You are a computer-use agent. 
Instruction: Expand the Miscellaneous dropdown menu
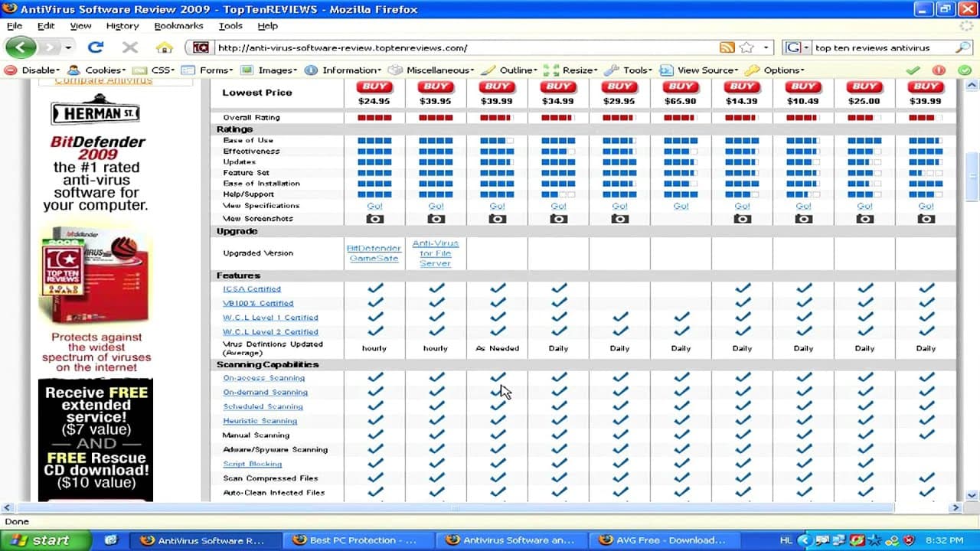(x=432, y=70)
